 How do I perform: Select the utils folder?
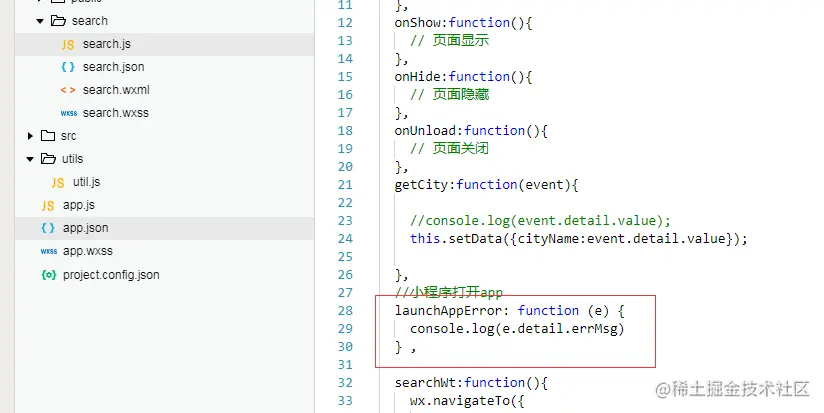click(73, 159)
